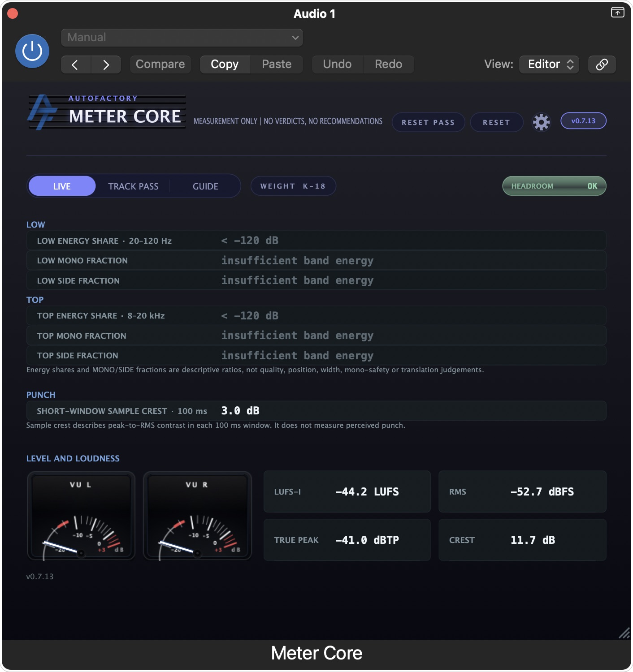
Task: Switch to the TRACK PASS tab
Action: (x=133, y=186)
